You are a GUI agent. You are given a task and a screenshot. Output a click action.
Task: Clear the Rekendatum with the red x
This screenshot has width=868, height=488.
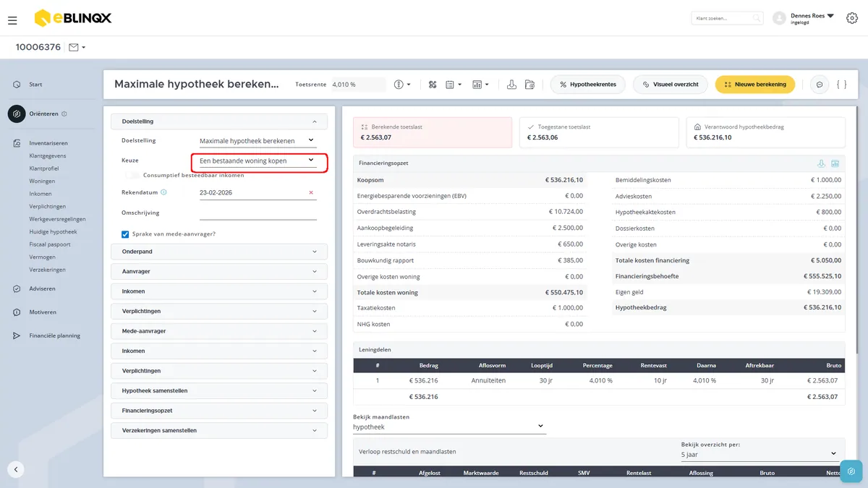311,192
